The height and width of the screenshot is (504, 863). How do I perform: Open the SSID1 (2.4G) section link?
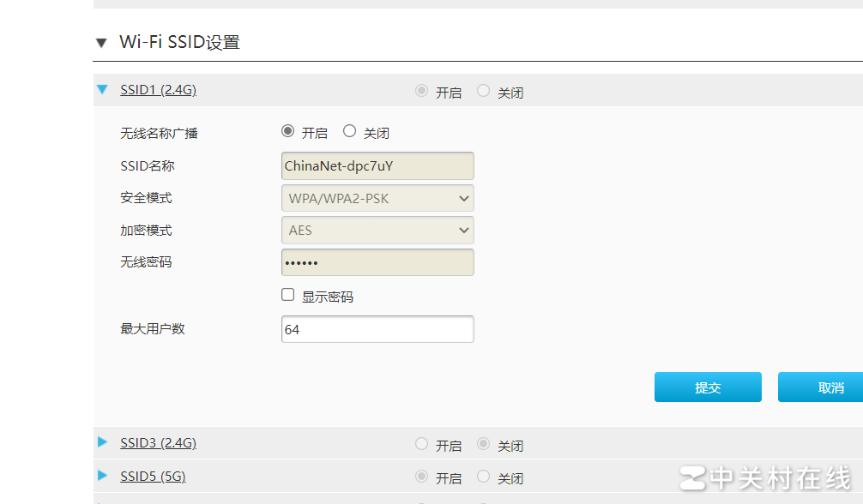[159, 89]
